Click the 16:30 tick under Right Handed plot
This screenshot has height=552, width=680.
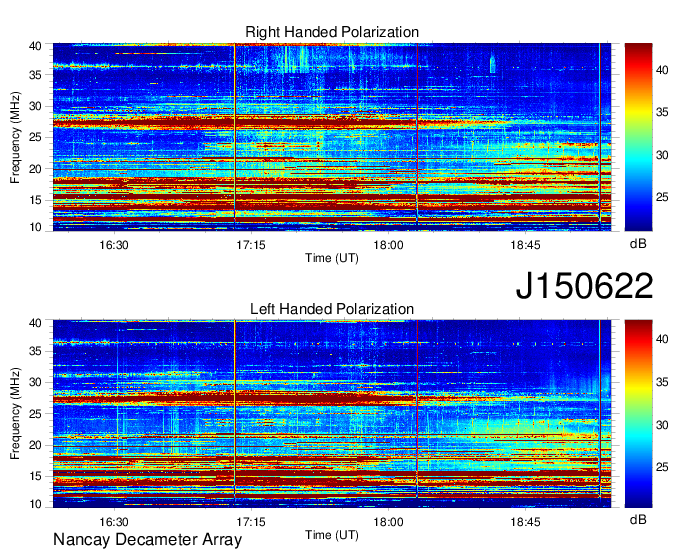pos(114,245)
